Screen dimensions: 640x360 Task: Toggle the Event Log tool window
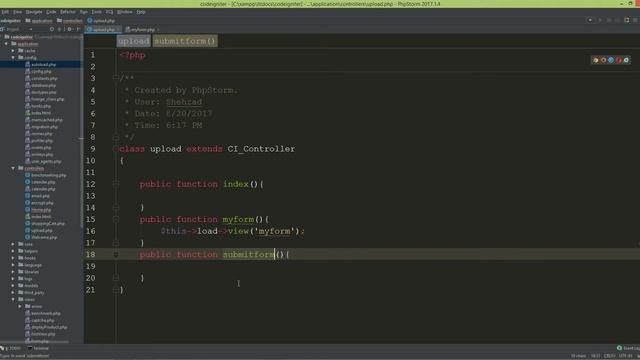tap(629, 348)
